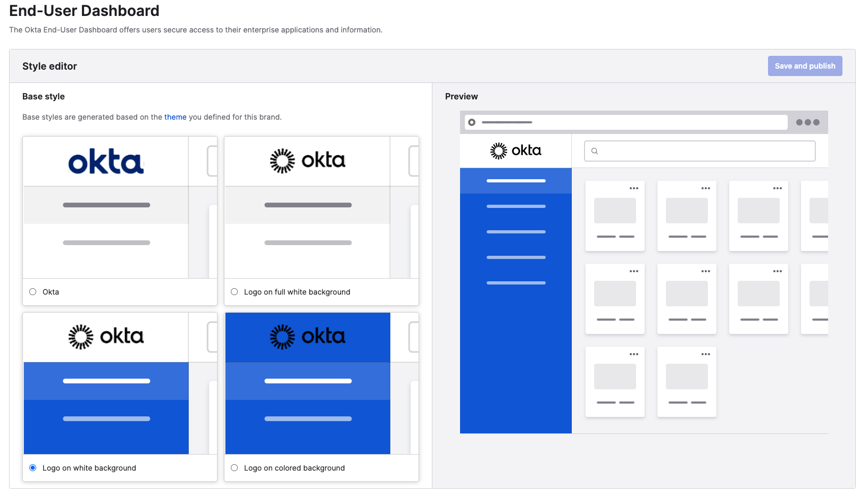Click the colored background style thumbnail
Screen dimensions: 868x494
tap(321, 383)
